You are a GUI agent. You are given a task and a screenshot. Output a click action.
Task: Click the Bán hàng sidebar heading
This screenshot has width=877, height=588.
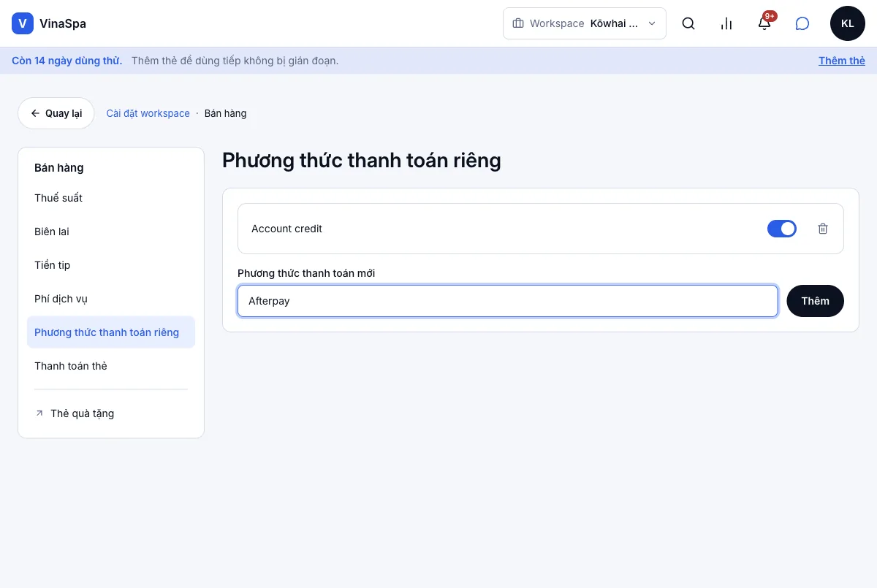coord(59,168)
